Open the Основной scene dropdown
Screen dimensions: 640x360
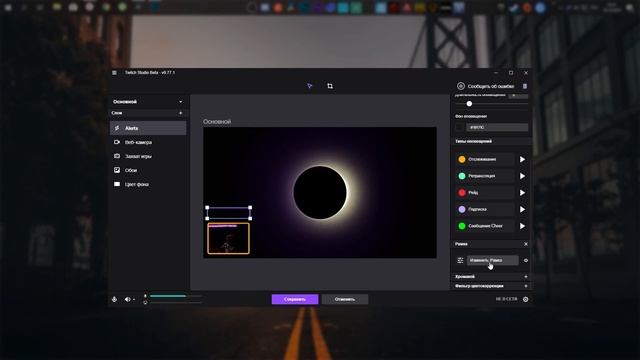[148, 102]
